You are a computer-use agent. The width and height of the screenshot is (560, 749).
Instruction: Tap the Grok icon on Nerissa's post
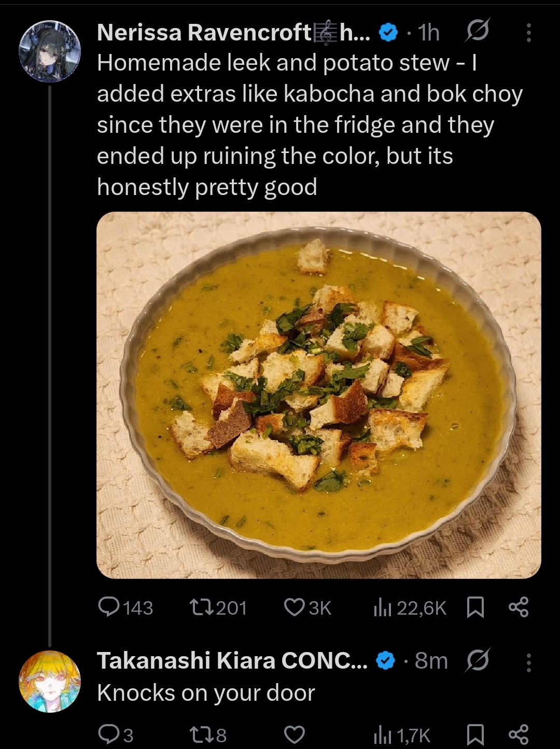point(477,33)
